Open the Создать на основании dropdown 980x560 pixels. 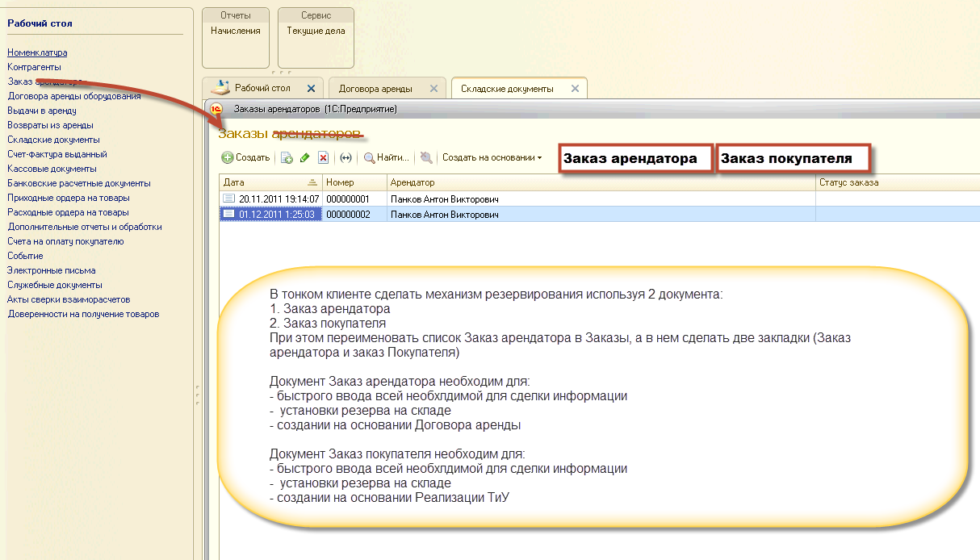point(492,158)
